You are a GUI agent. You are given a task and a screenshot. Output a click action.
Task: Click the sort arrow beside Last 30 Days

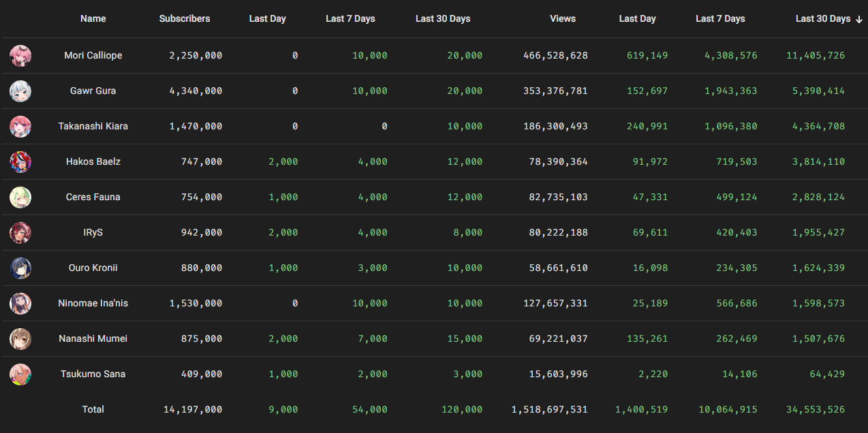(858, 19)
